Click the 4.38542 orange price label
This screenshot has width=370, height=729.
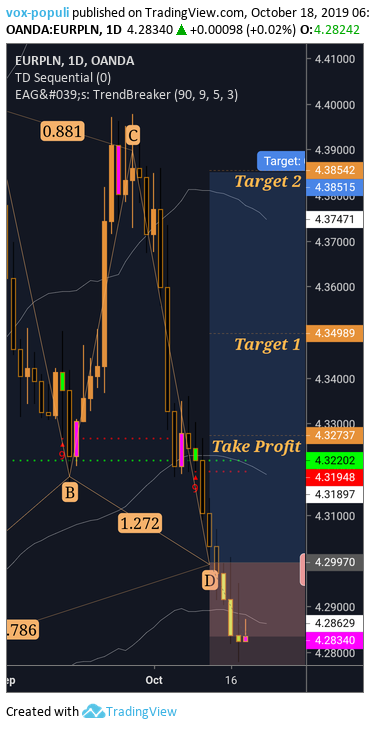[335, 169]
